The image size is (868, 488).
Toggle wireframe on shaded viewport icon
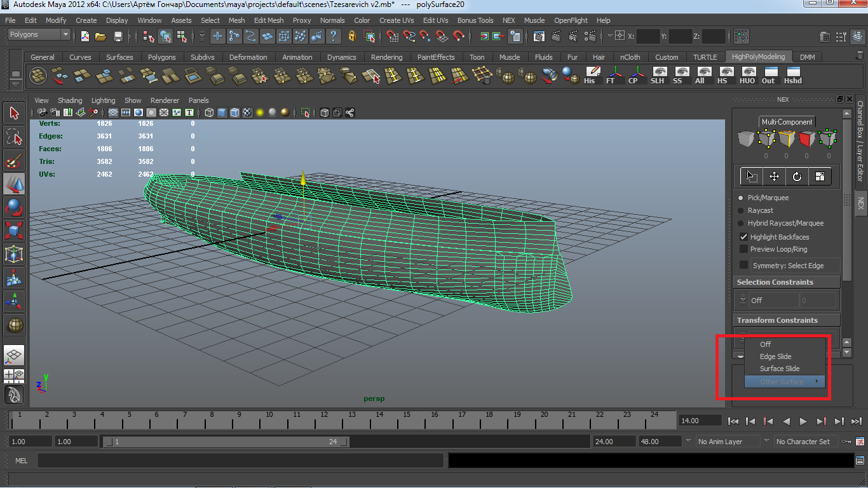click(234, 113)
